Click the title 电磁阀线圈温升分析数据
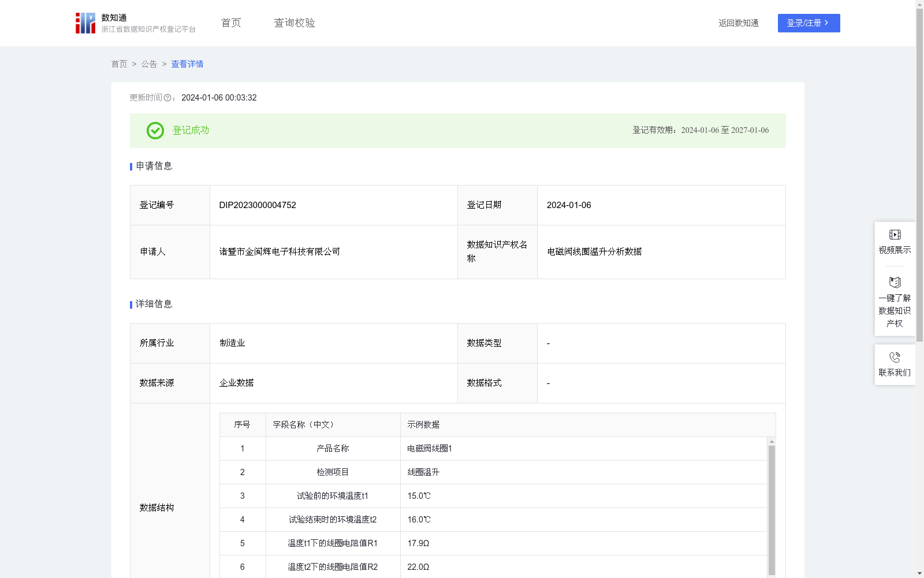This screenshot has width=924, height=578. coord(594,251)
